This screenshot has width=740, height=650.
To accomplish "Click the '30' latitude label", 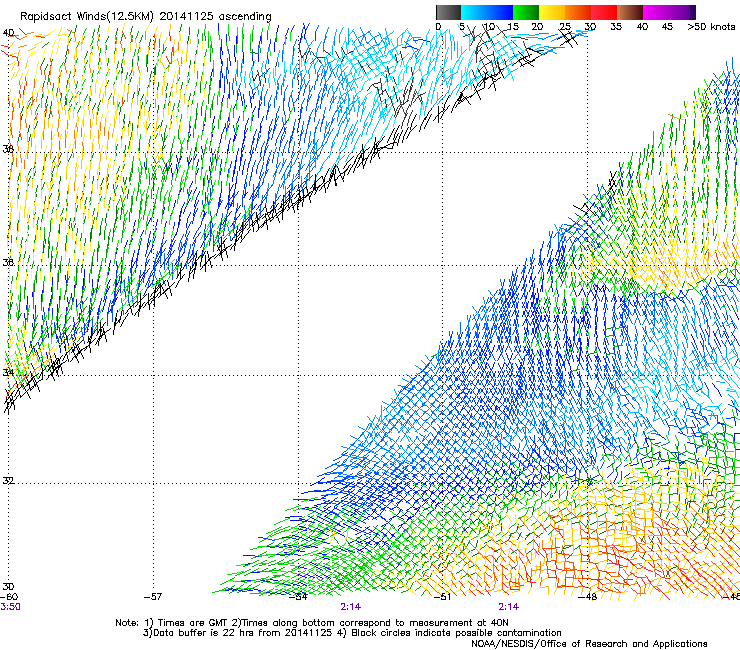I will pyautogui.click(x=8, y=587).
